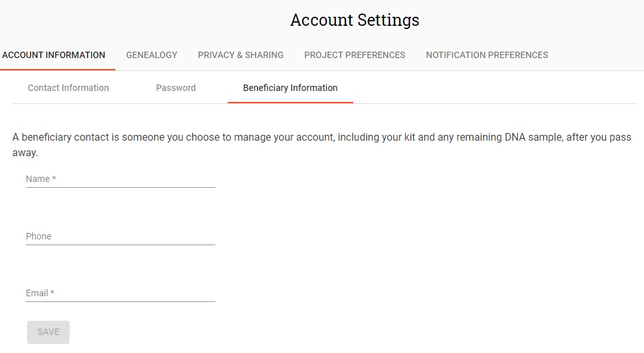Focus the beneficiary Email input field
This screenshot has width=644, height=353.
(121, 293)
